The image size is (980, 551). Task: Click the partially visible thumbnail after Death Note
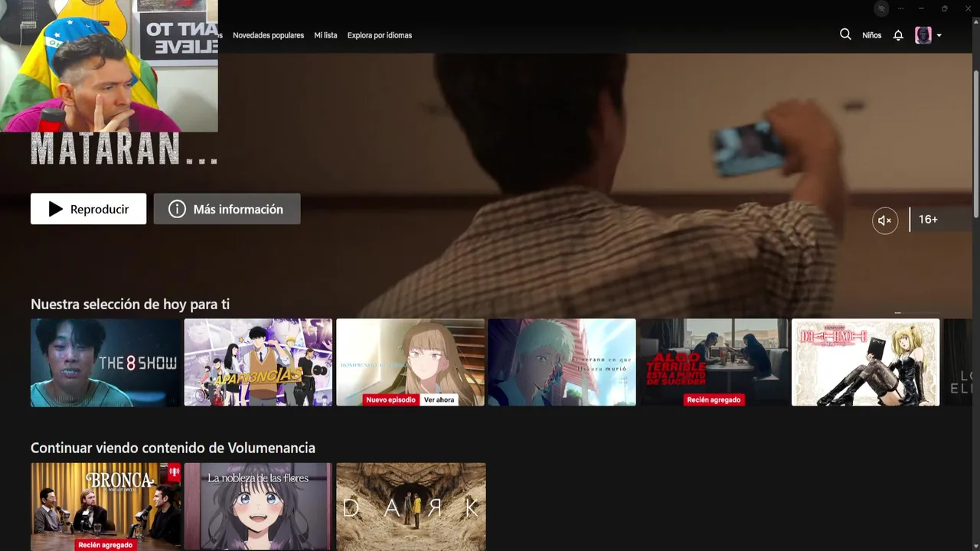pyautogui.click(x=958, y=362)
